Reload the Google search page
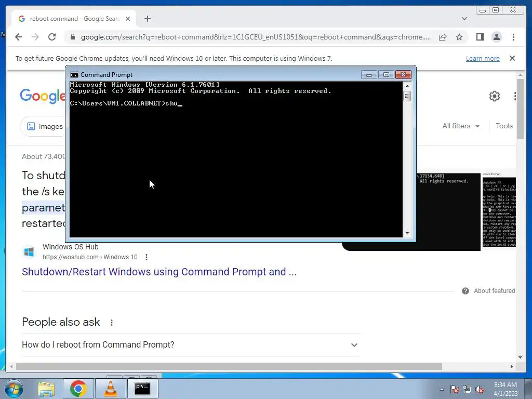Image resolution: width=532 pixels, height=399 pixels. click(52, 37)
